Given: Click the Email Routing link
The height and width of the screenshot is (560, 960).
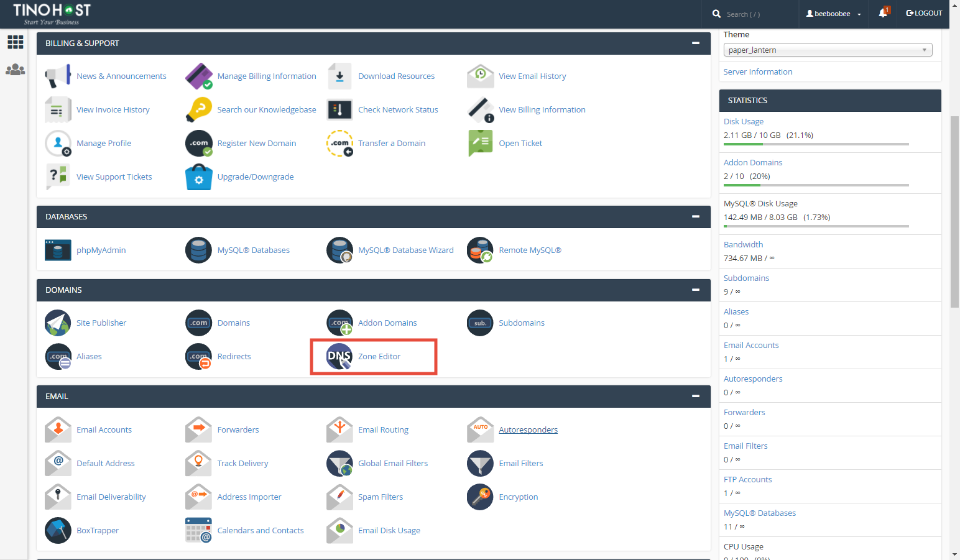Looking at the screenshot, I should (x=383, y=430).
